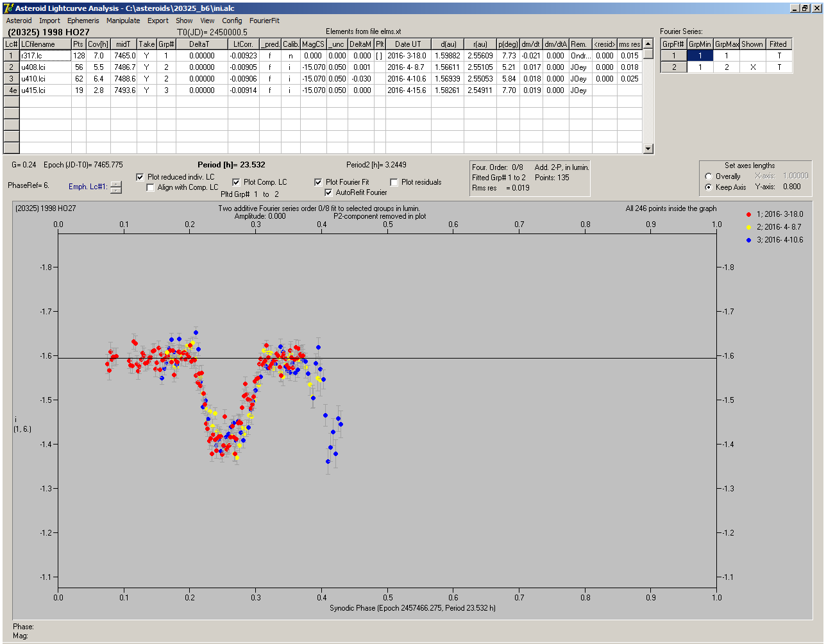
Task: Select the r317.lc filename cell
Action: (x=45, y=56)
